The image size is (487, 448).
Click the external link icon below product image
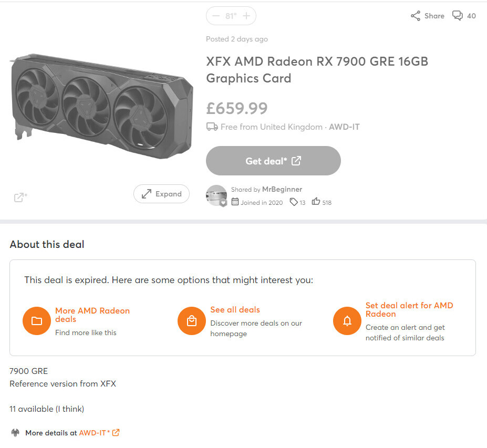click(x=20, y=197)
